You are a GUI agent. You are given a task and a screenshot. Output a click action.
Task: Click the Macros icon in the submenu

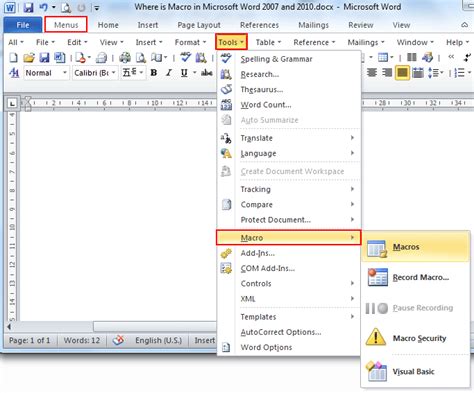[377, 249]
